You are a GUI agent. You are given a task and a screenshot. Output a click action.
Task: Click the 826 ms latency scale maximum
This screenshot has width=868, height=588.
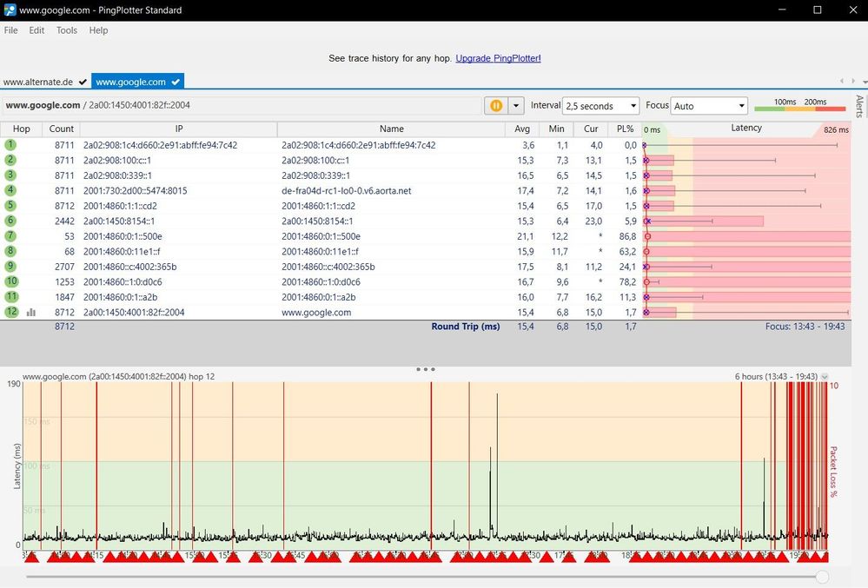(x=836, y=129)
